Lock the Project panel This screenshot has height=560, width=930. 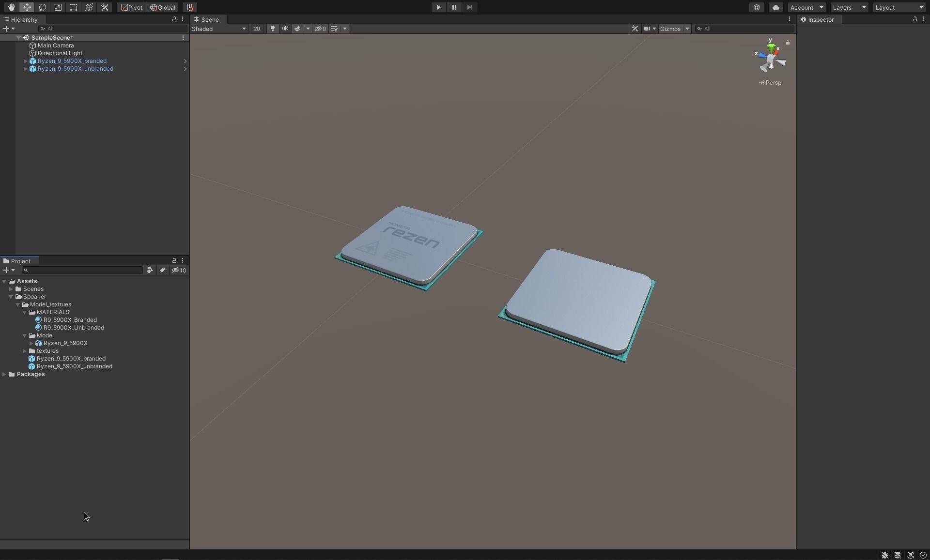click(174, 260)
